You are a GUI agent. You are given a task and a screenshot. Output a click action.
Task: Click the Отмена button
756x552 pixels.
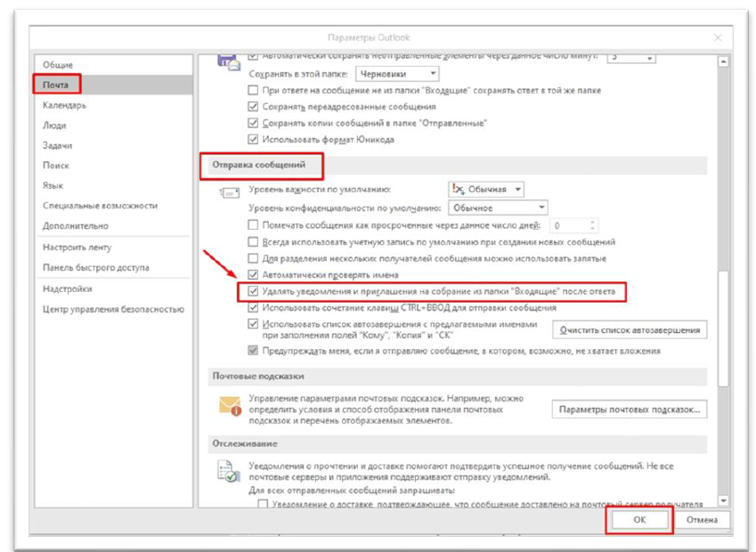[702, 521]
